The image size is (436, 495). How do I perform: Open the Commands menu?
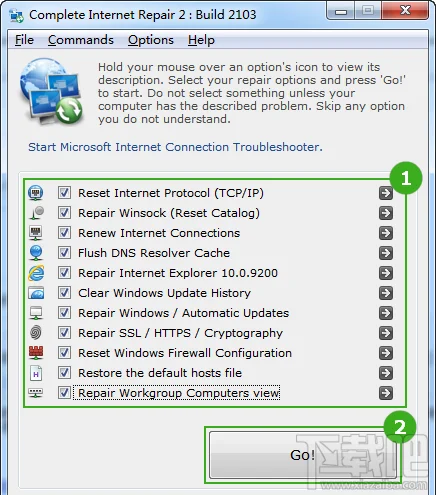pyautogui.click(x=81, y=40)
